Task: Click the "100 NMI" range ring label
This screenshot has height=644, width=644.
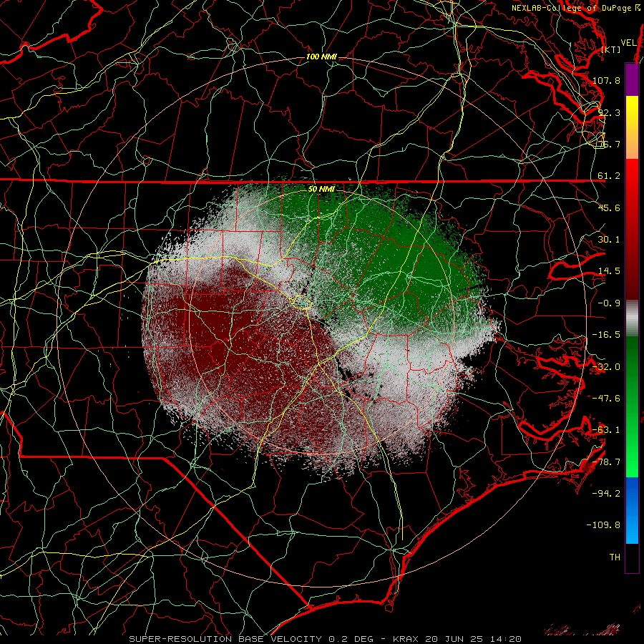Action: pyautogui.click(x=321, y=57)
